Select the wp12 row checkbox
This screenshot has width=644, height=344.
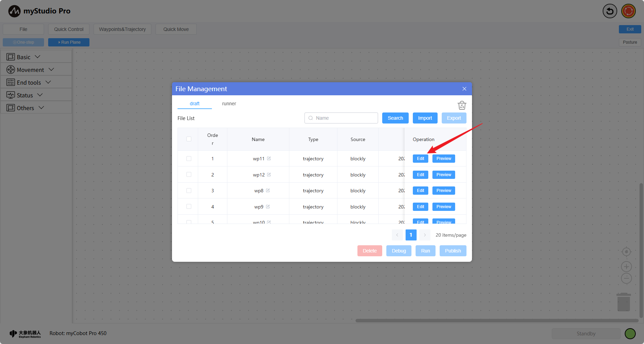pyautogui.click(x=189, y=174)
